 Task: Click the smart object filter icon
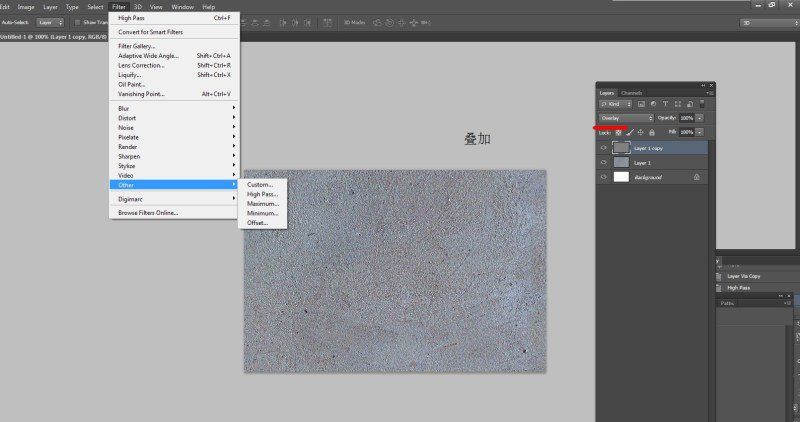pyautogui.click(x=690, y=104)
